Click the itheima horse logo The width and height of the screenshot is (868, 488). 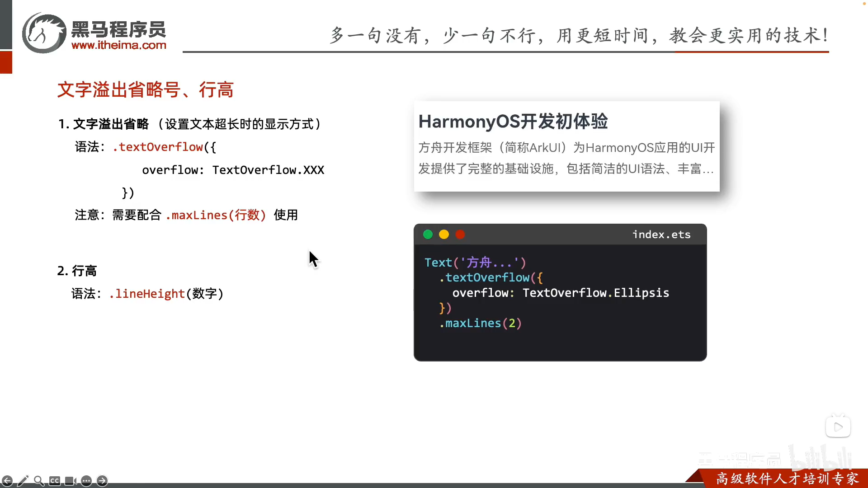[44, 33]
